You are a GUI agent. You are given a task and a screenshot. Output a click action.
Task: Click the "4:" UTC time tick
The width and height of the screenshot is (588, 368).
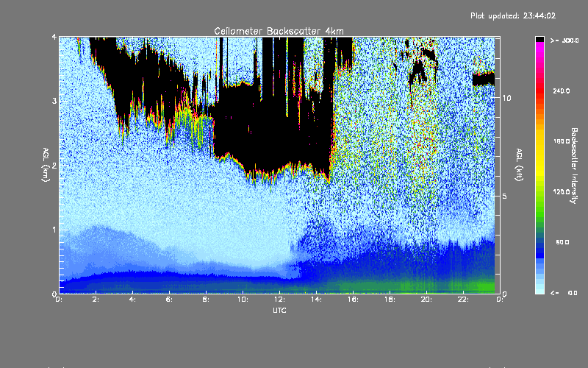tap(133, 300)
